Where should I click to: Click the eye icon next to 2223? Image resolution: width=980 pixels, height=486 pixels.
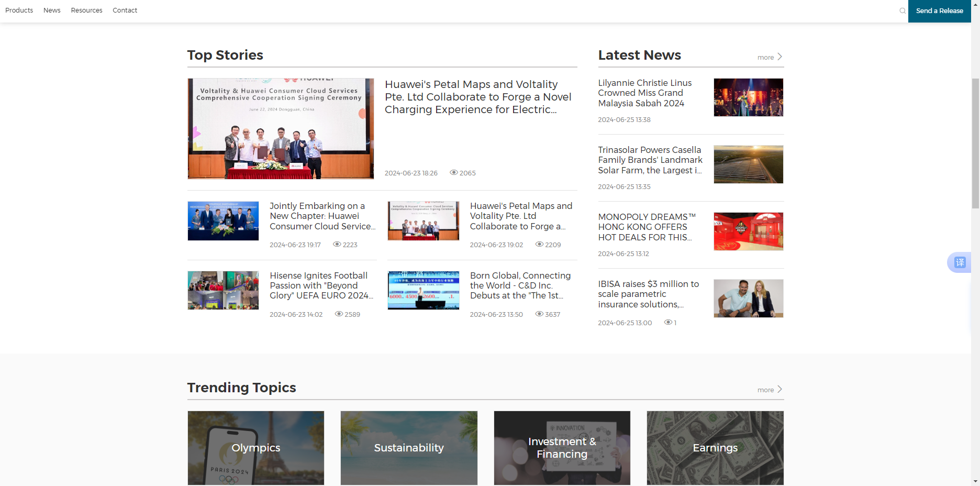(x=337, y=245)
